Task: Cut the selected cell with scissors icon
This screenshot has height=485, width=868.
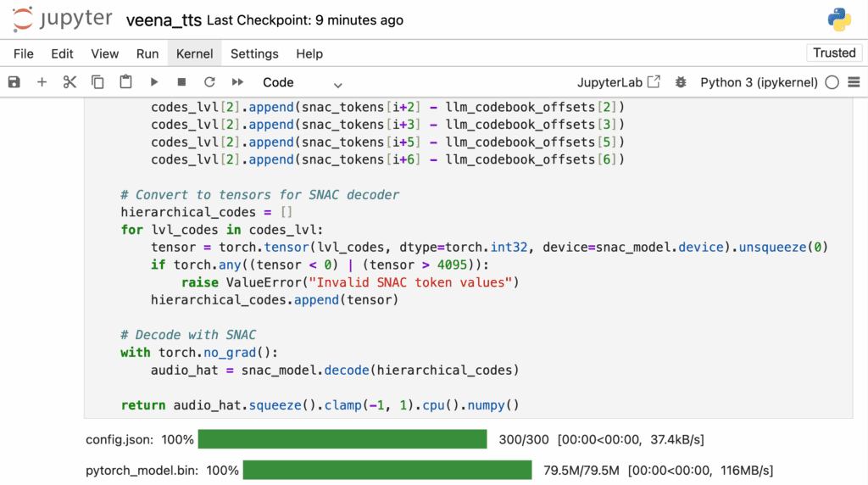Action: pyautogui.click(x=70, y=82)
